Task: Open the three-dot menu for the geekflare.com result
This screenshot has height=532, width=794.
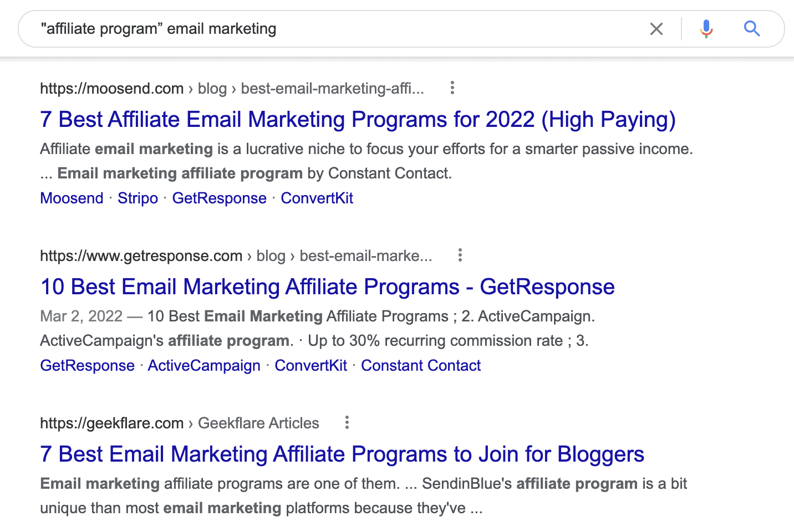Action: (347, 422)
